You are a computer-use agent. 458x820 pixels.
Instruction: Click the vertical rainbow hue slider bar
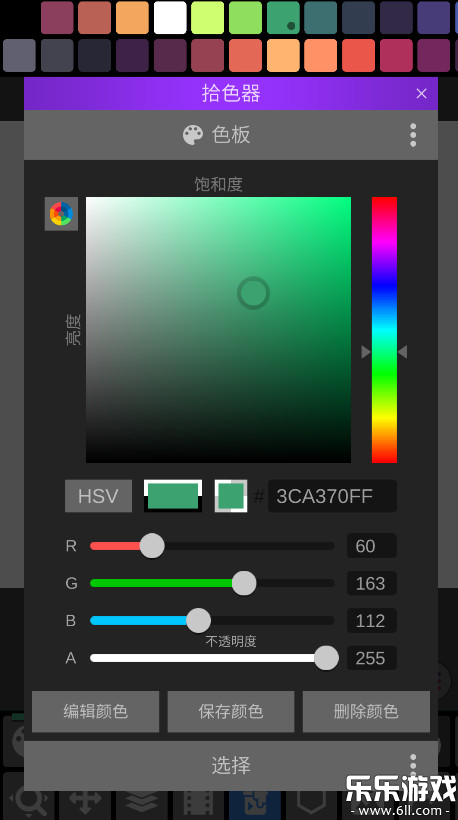click(x=384, y=330)
